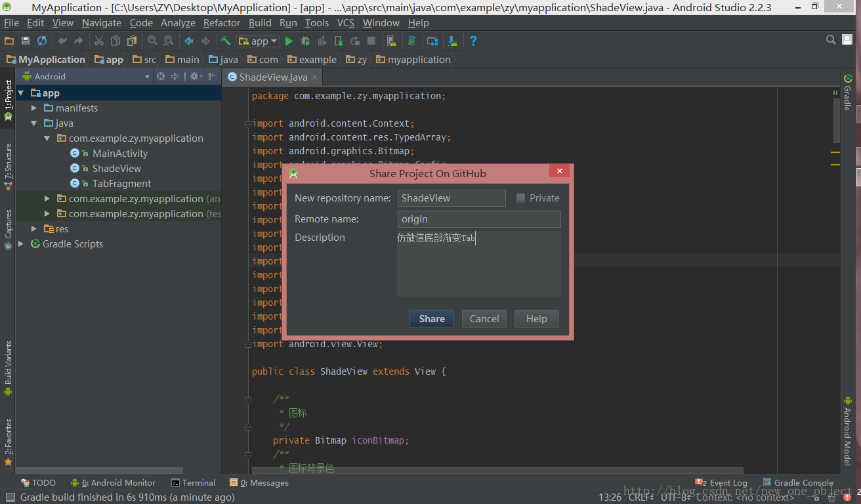Click the Paste clipboard icon
This screenshot has width=861, height=504.
tap(132, 41)
